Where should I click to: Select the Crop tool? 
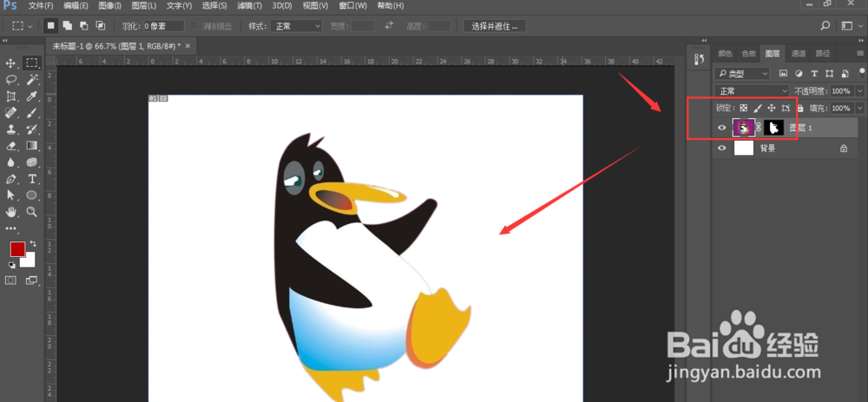pos(10,96)
